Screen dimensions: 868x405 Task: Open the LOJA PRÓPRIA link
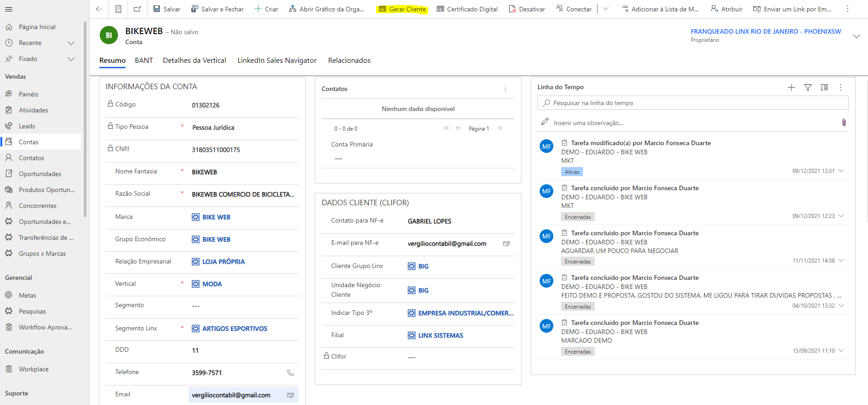pos(223,262)
